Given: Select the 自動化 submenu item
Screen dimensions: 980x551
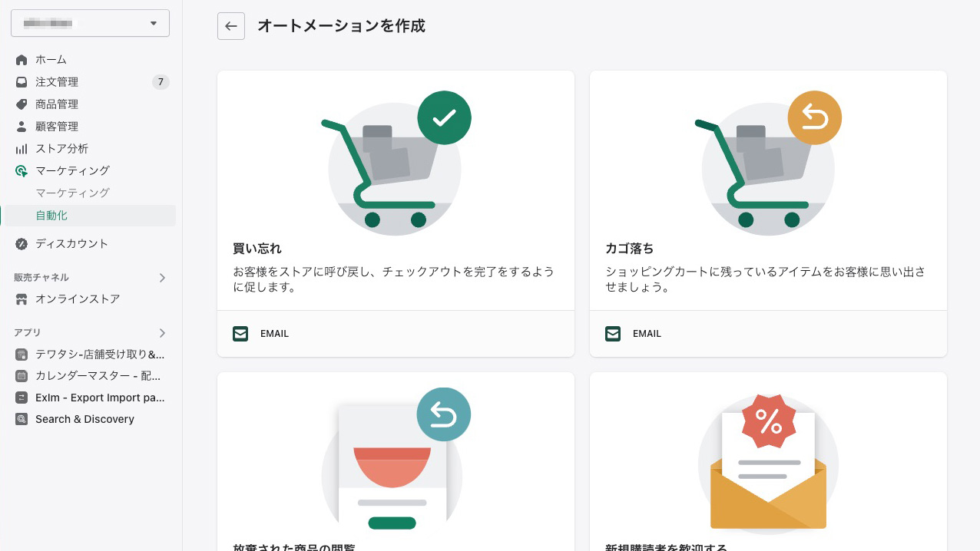Looking at the screenshot, I should pos(89,216).
